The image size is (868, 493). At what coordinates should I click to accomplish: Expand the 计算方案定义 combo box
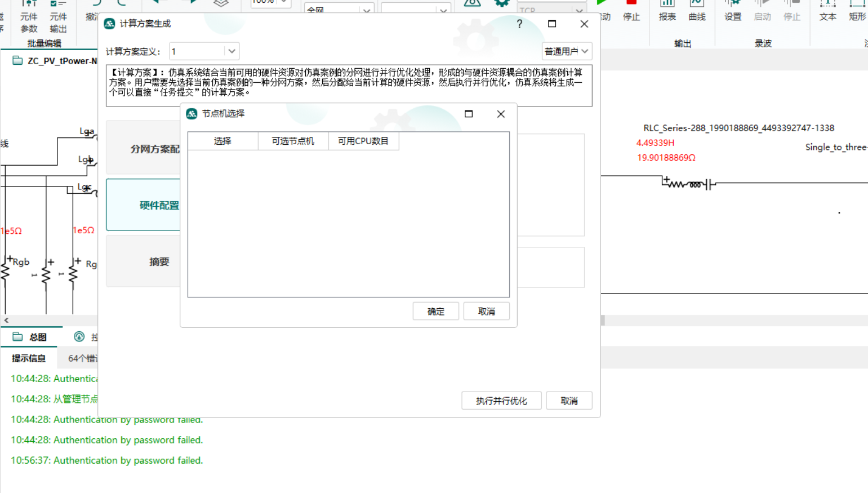click(232, 51)
